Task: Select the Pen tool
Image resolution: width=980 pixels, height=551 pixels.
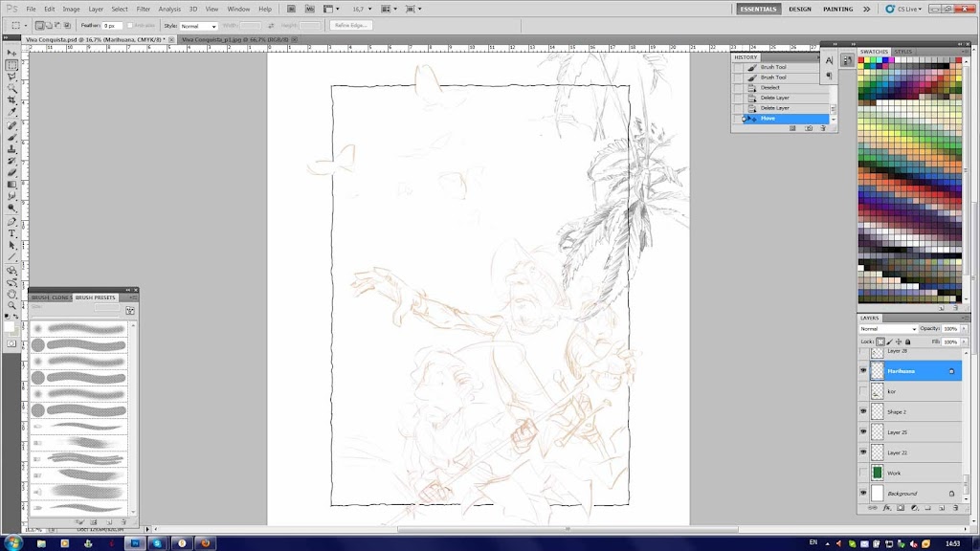Action: (x=11, y=222)
